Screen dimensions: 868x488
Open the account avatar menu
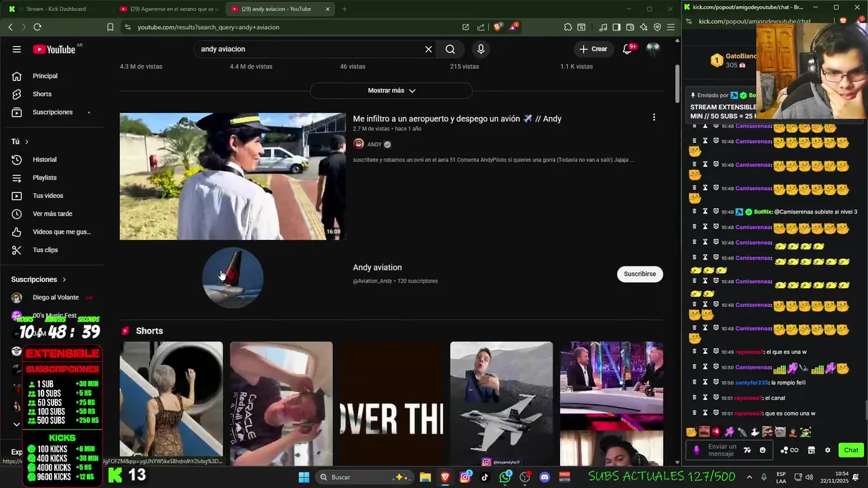click(653, 49)
